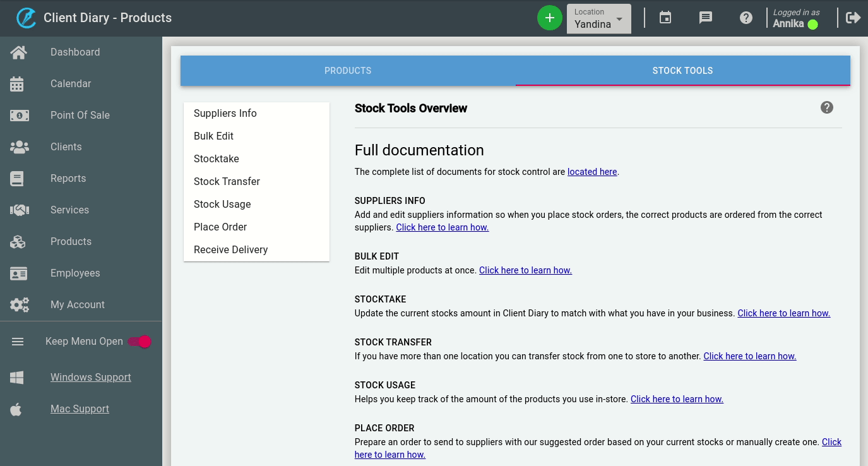Screen dimensions: 868x466
Task: Follow the 'located here' documentation link
Action: click(x=592, y=172)
